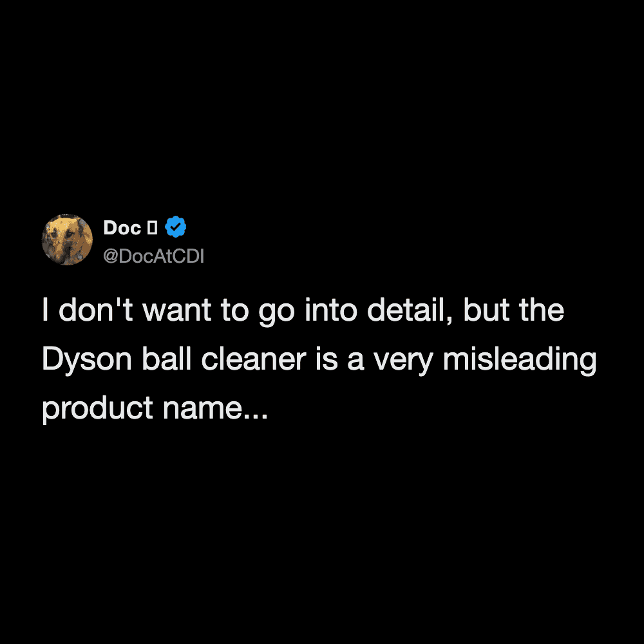The height and width of the screenshot is (644, 644).
Task: Click the word misleading in the tweet
Action: pos(520,360)
